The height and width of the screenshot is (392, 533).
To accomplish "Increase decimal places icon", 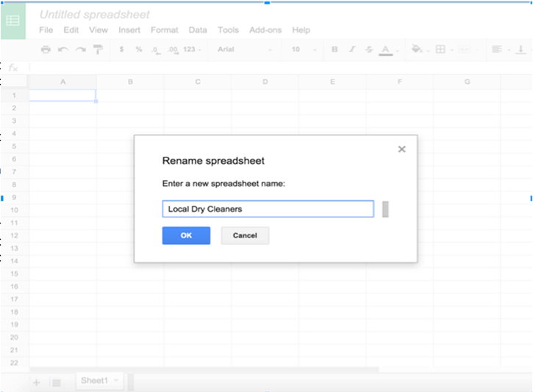I will [x=173, y=50].
